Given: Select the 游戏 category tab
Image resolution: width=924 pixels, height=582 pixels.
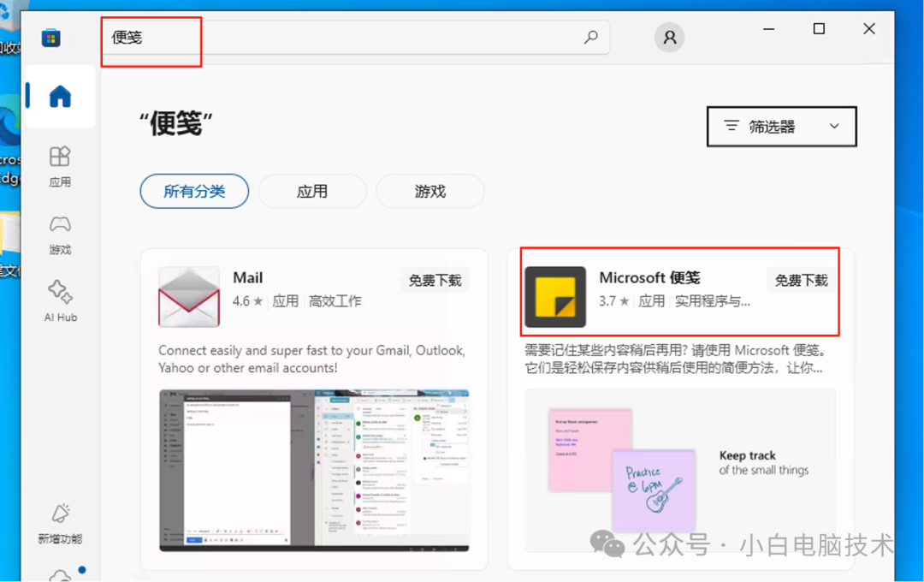Looking at the screenshot, I should click(x=429, y=191).
